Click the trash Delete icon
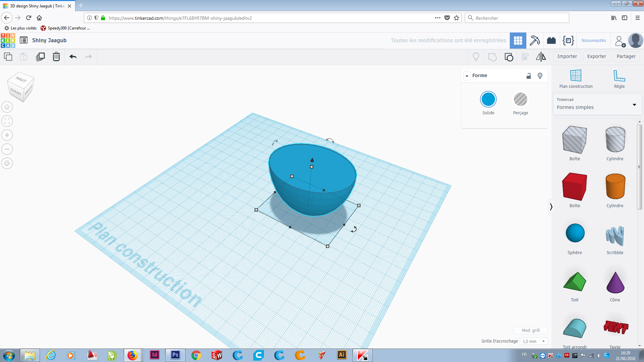The image size is (644, 362). tap(56, 57)
